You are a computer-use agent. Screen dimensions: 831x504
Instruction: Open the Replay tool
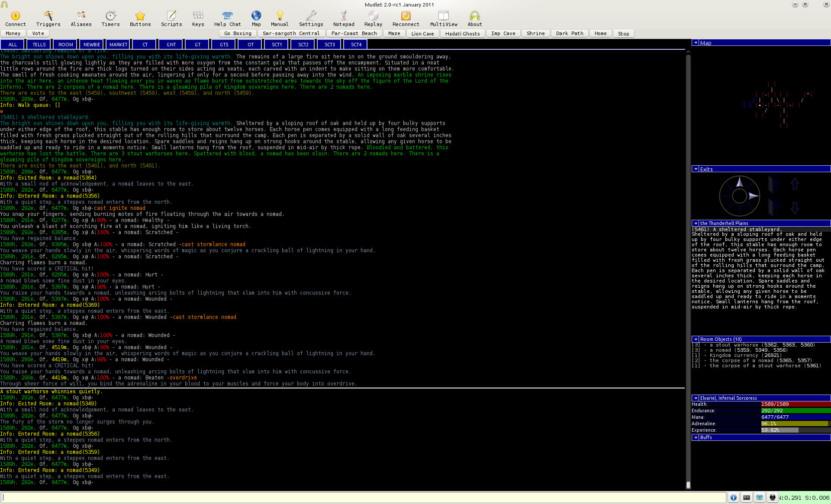373,19
